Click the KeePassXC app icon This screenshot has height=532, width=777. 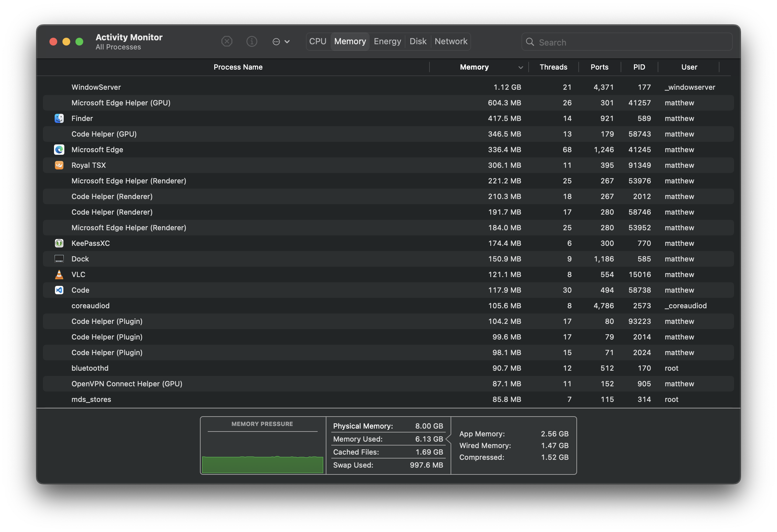tap(59, 243)
